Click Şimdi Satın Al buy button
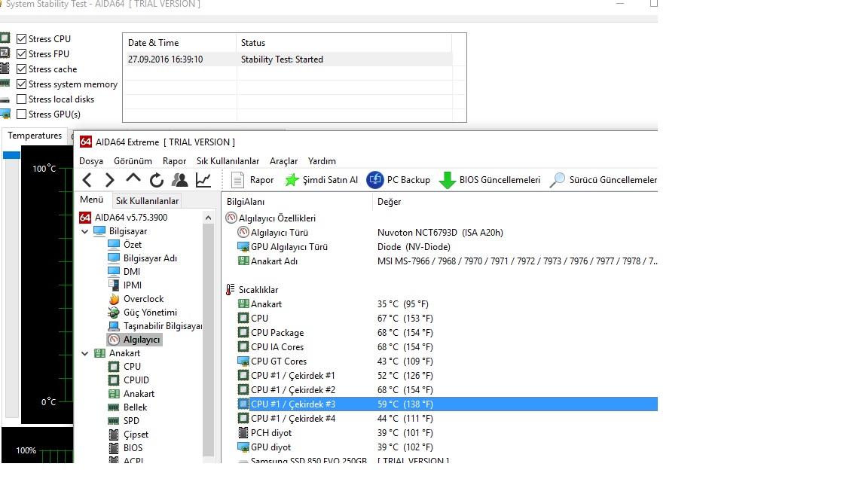868x488 pixels. coord(321,180)
